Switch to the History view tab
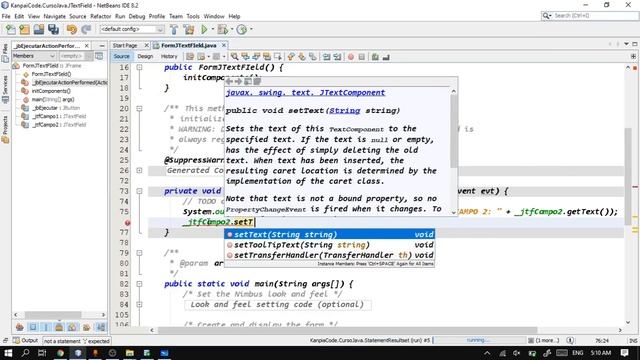Image resolution: width=640 pixels, height=360 pixels. click(x=169, y=56)
